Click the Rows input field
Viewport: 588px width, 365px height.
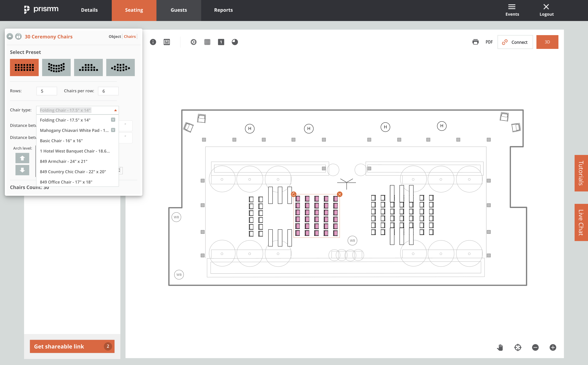click(47, 91)
